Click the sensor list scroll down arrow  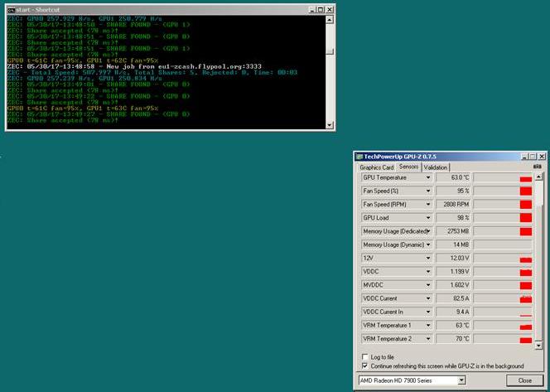pos(538,346)
